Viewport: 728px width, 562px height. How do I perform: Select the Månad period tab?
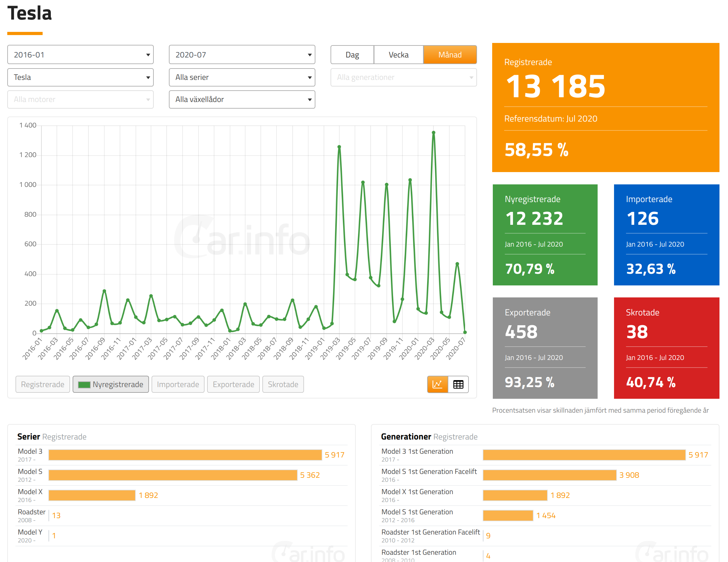450,55
